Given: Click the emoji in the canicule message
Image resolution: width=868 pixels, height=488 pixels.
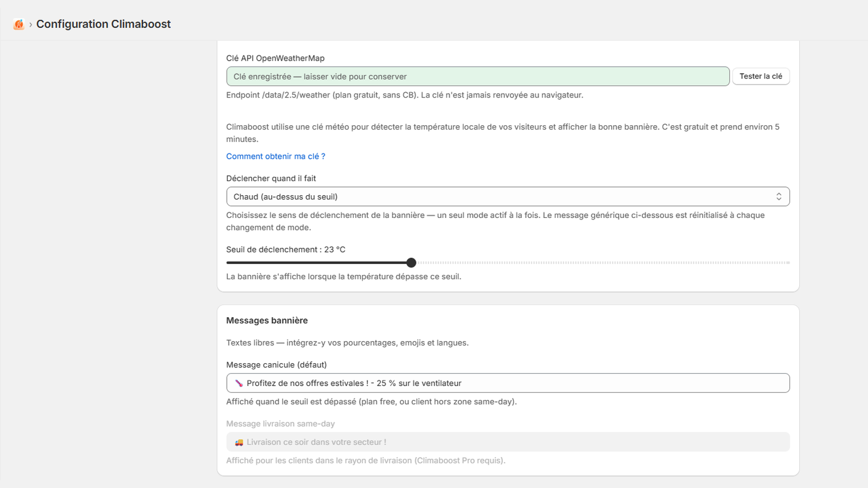Looking at the screenshot, I should [x=239, y=383].
